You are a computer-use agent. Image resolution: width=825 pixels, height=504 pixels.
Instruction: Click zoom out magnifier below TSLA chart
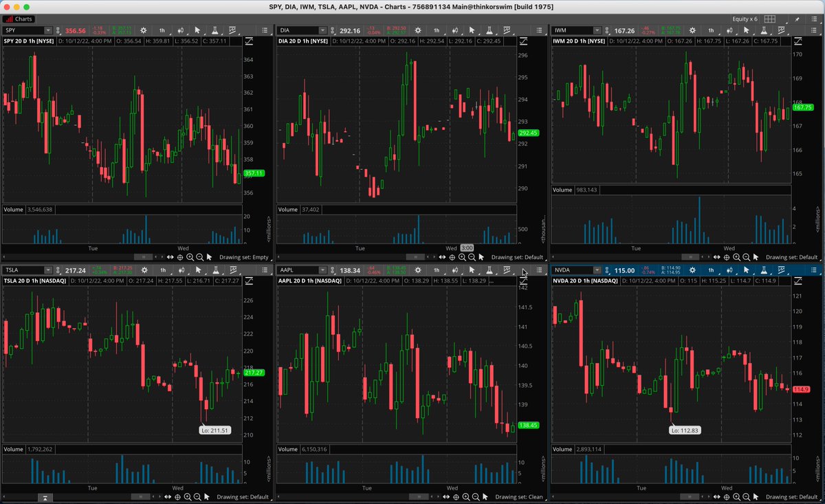[198, 496]
